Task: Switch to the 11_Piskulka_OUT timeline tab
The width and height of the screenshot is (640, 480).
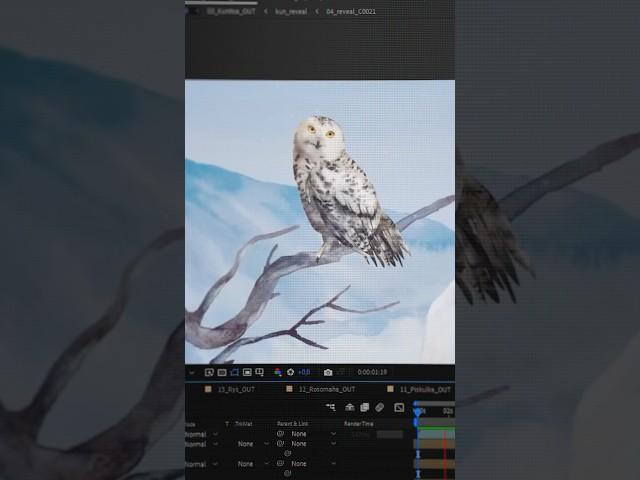Action: (425, 389)
